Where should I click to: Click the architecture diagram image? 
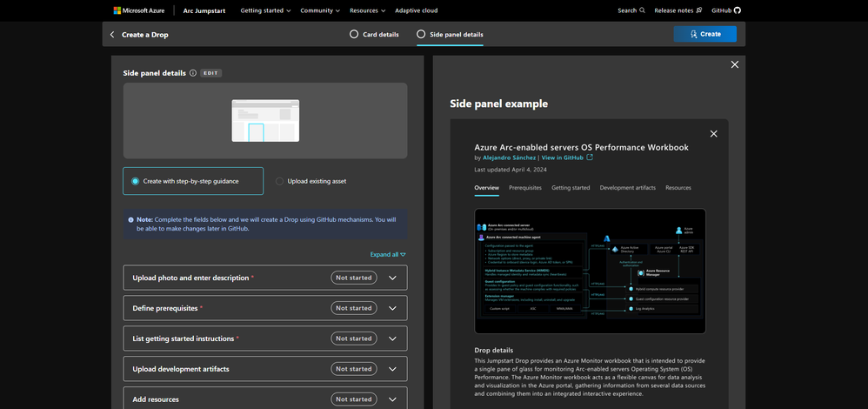590,271
